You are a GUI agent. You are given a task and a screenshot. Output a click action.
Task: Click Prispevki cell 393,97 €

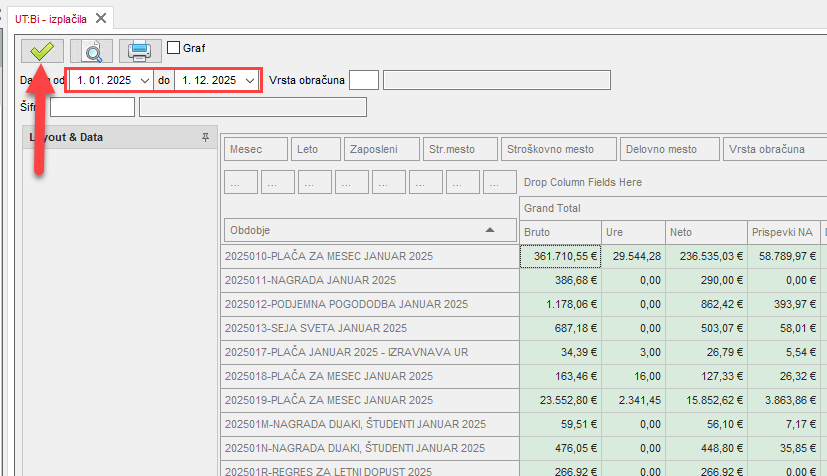point(784,304)
